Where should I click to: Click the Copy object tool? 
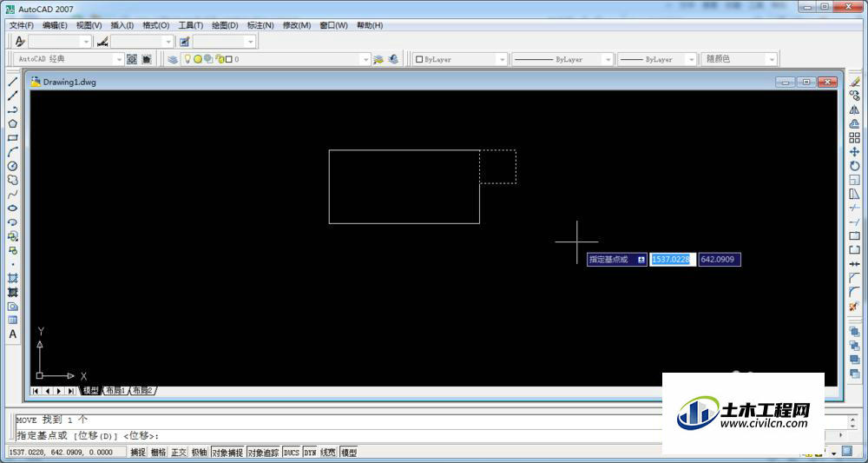pos(855,96)
